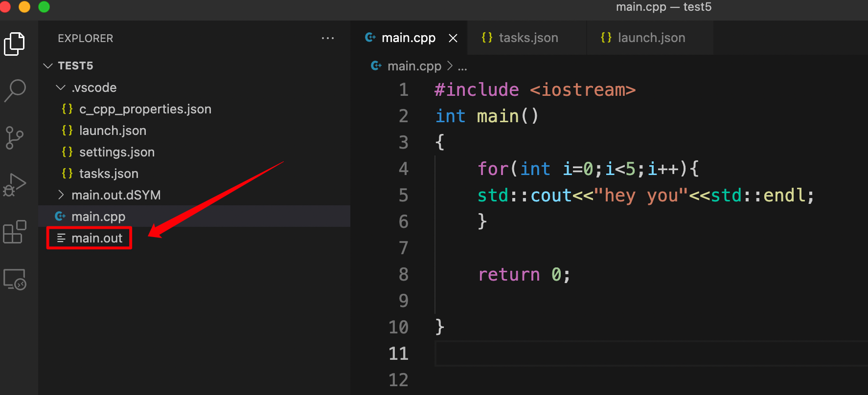This screenshot has height=395, width=868.
Task: Click the braces icon on launch.json tab
Action: click(x=606, y=38)
